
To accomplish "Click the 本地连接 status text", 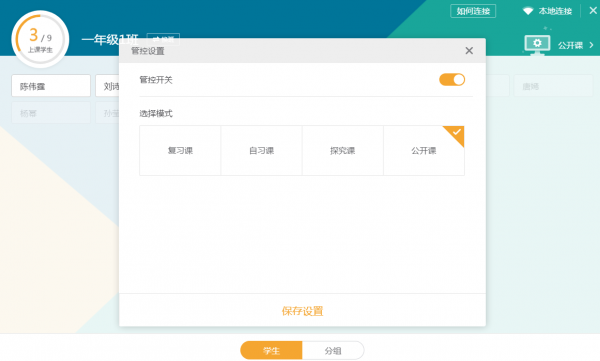I will 555,11.
